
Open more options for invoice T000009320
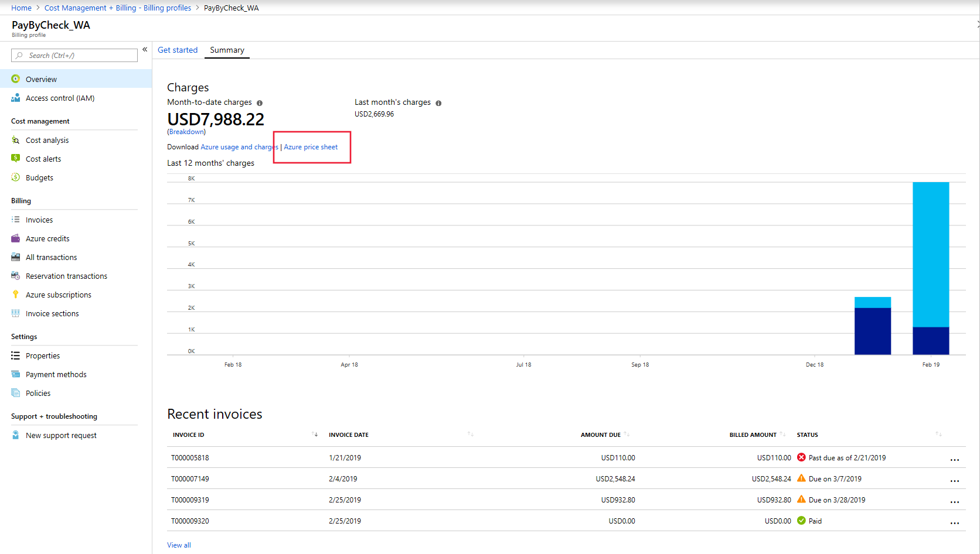tap(955, 523)
